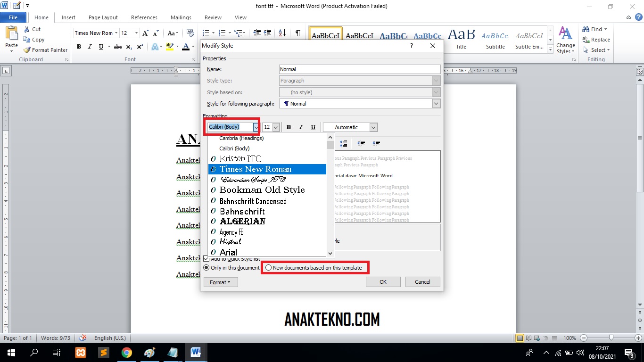
Task: Click the Text Effects glowing A icon
Action: [x=155, y=47]
